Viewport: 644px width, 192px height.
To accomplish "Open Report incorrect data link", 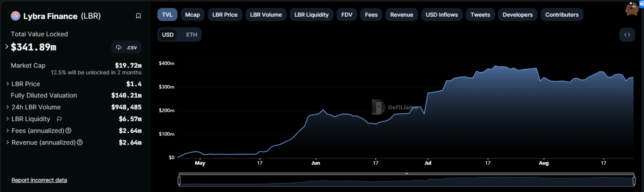I will click(x=39, y=180).
